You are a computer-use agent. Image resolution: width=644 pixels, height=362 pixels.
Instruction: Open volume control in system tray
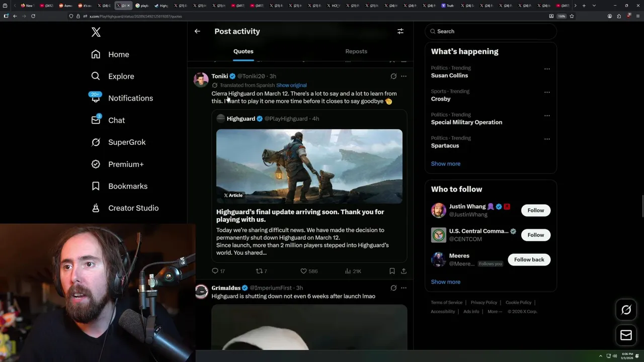(614, 356)
